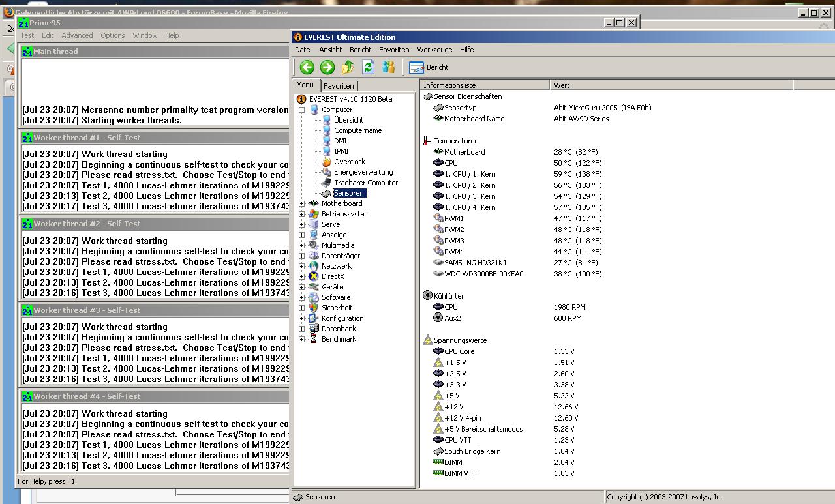The height and width of the screenshot is (504, 835).
Task: Select the DMI tree item
Action: [x=340, y=141]
